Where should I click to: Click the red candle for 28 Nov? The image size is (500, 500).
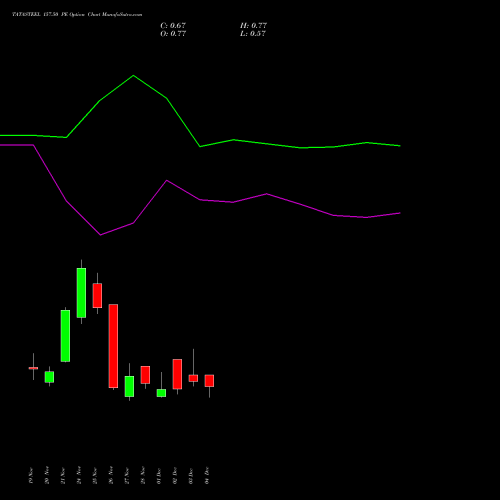(145, 375)
